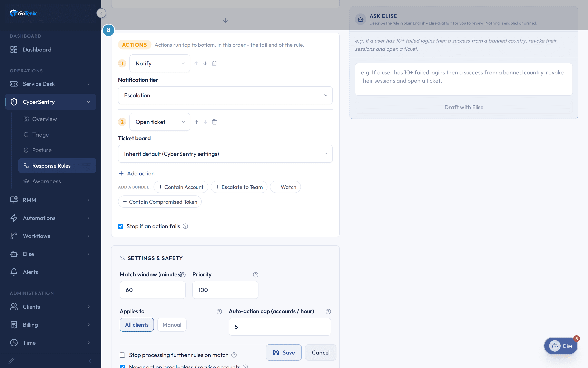Delete the Notify action with its trash icon
Viewport: 588px width, 368px height.
pyautogui.click(x=214, y=64)
